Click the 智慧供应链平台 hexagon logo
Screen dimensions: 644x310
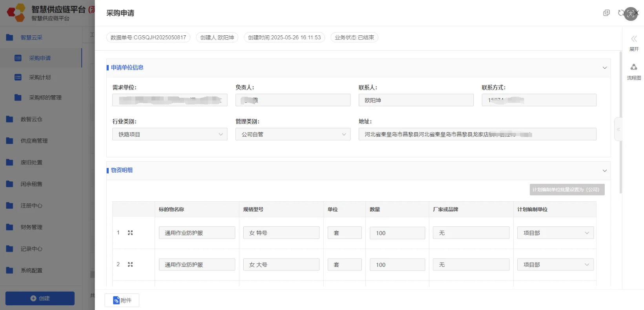(16, 13)
